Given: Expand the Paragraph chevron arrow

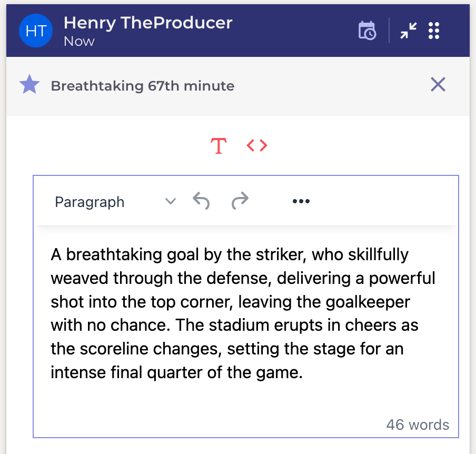Looking at the screenshot, I should tap(170, 201).
